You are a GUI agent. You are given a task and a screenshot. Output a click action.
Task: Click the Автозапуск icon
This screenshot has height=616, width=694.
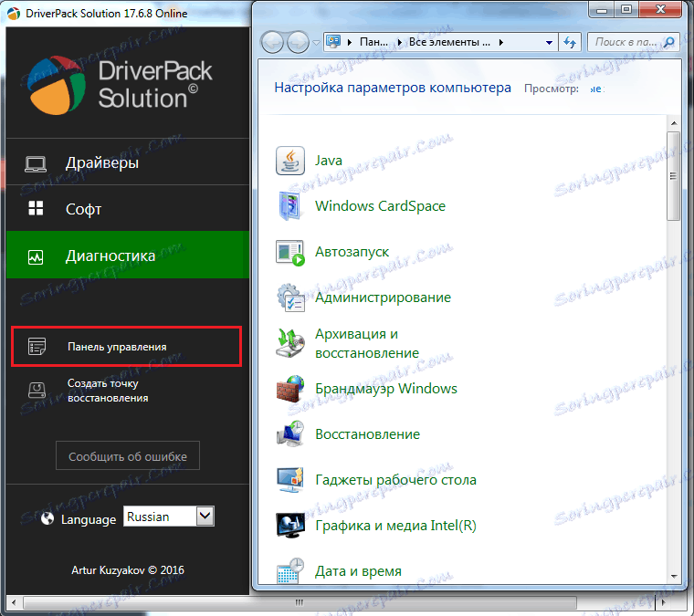tap(290, 252)
